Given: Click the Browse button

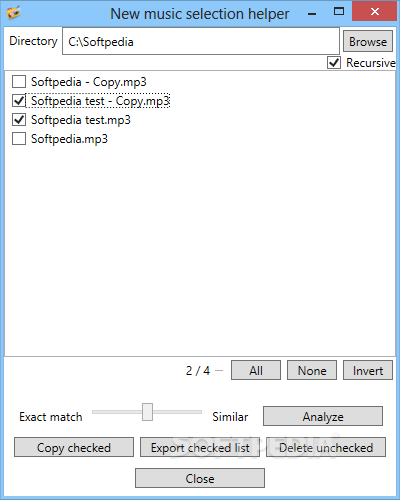Looking at the screenshot, I should coord(368,42).
